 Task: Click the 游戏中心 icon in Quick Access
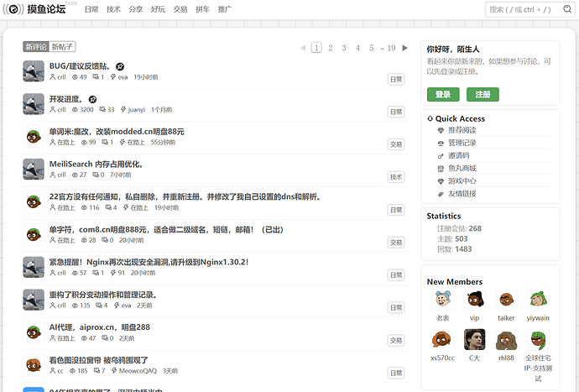pyautogui.click(x=441, y=181)
